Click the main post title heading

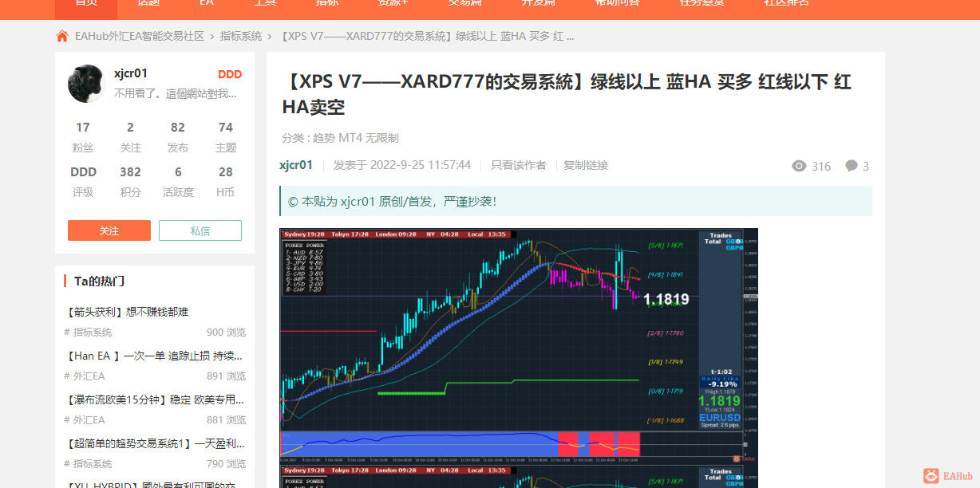pos(567,94)
